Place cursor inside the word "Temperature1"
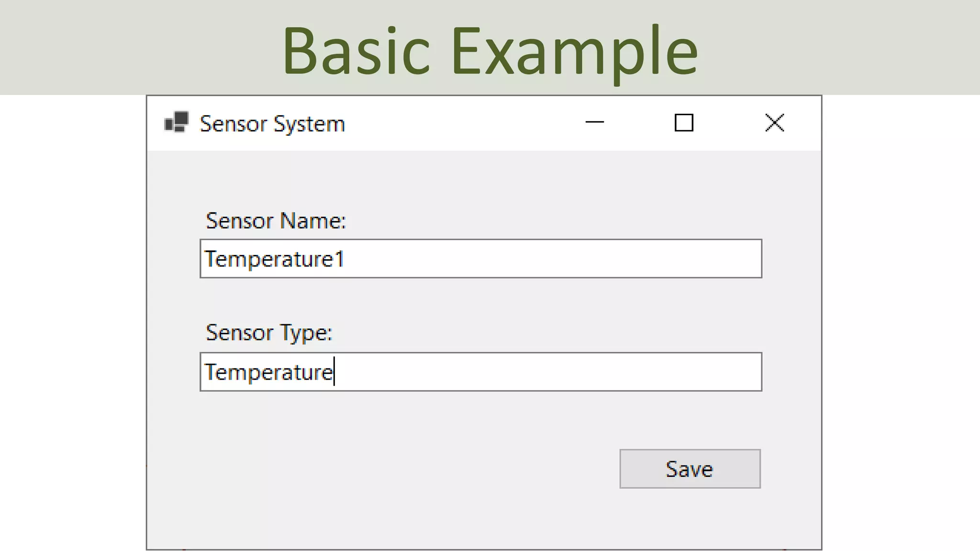Viewport: 980px width, 551px height. click(x=275, y=260)
